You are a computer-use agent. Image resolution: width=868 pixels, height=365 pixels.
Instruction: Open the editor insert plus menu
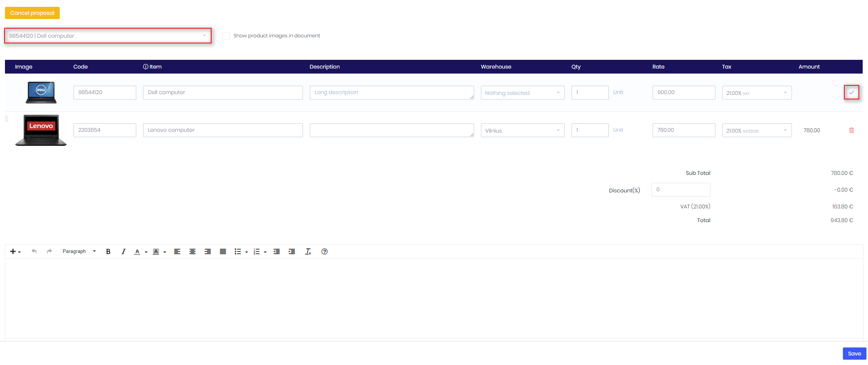(x=15, y=251)
